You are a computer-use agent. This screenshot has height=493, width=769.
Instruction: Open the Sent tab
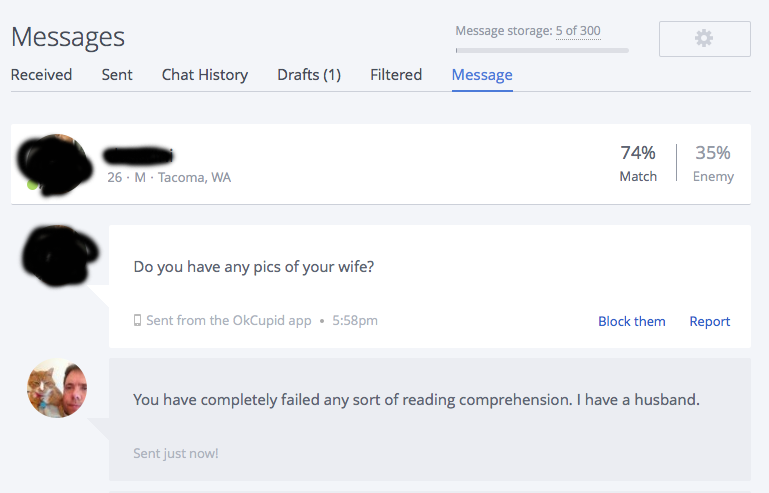(x=117, y=75)
